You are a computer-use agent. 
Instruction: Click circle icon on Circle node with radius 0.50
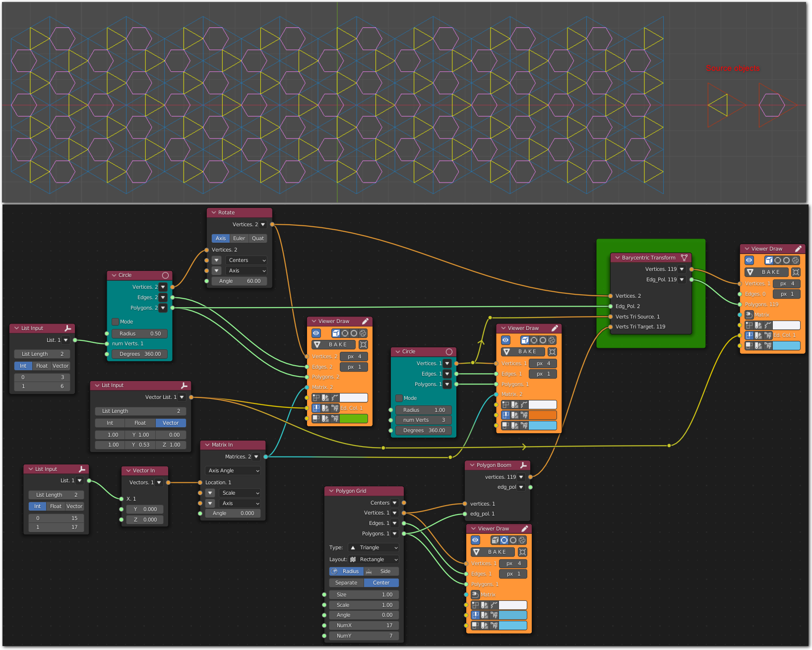coord(165,275)
